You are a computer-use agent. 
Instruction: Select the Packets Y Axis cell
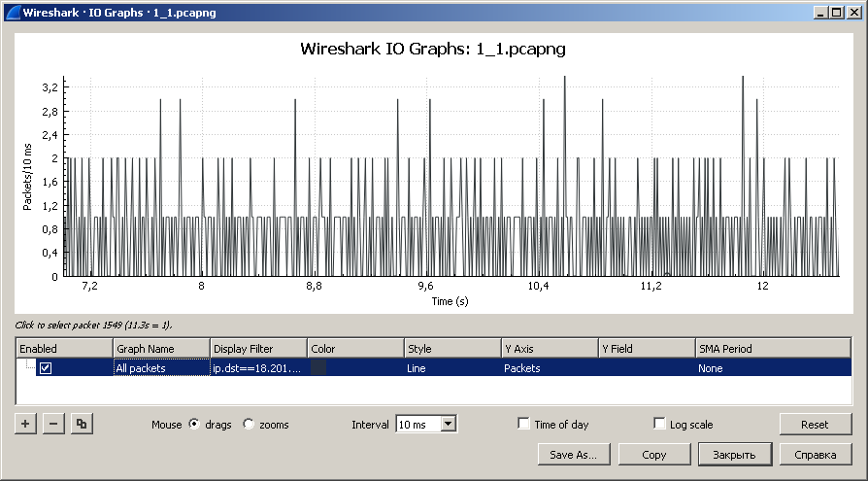(x=551, y=368)
